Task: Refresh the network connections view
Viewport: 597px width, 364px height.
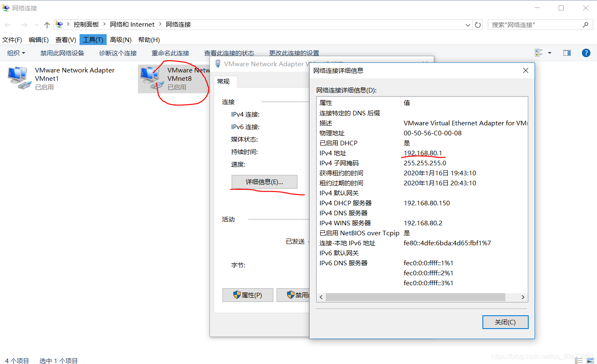Action: [478, 25]
